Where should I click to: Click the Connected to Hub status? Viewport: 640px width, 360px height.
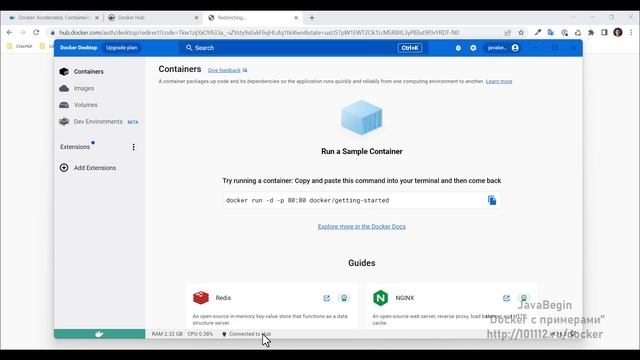(x=247, y=334)
